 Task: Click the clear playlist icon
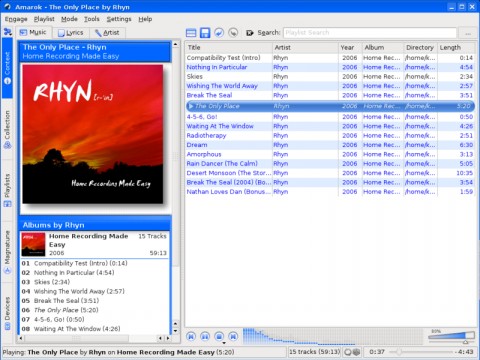(191, 33)
